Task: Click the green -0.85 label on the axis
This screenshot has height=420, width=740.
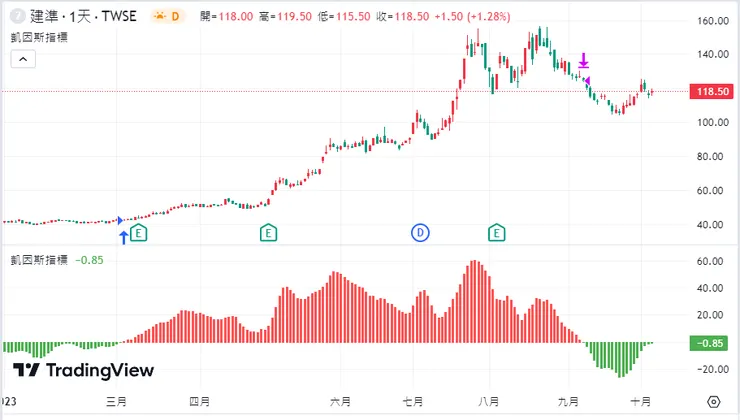Action: [x=713, y=343]
